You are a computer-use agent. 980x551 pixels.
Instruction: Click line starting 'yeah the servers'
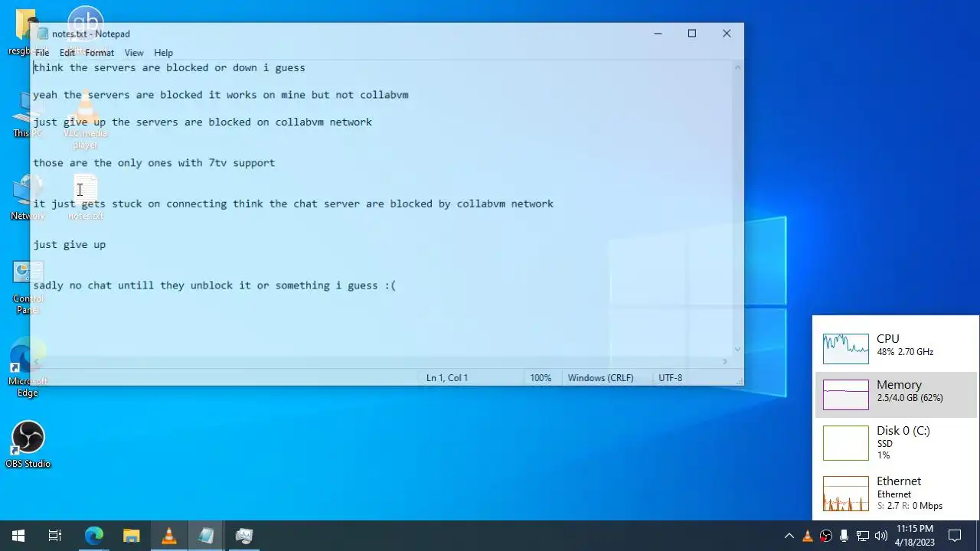[x=220, y=95]
